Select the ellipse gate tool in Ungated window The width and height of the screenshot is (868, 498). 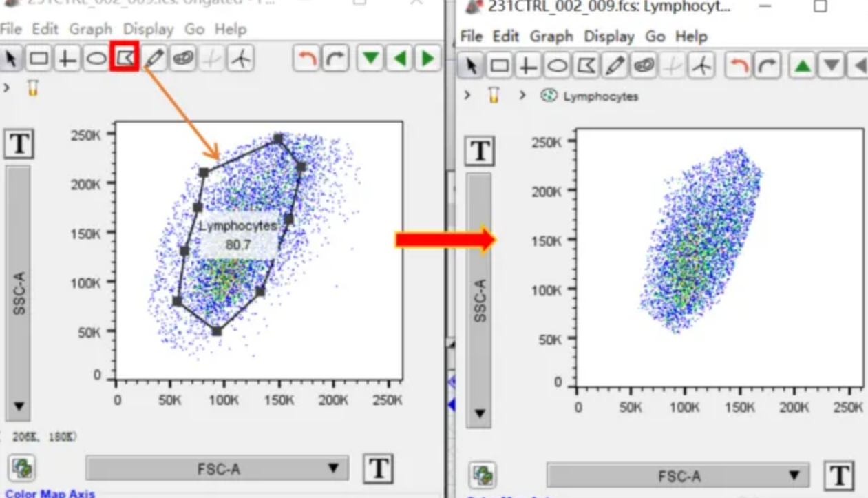click(96, 59)
